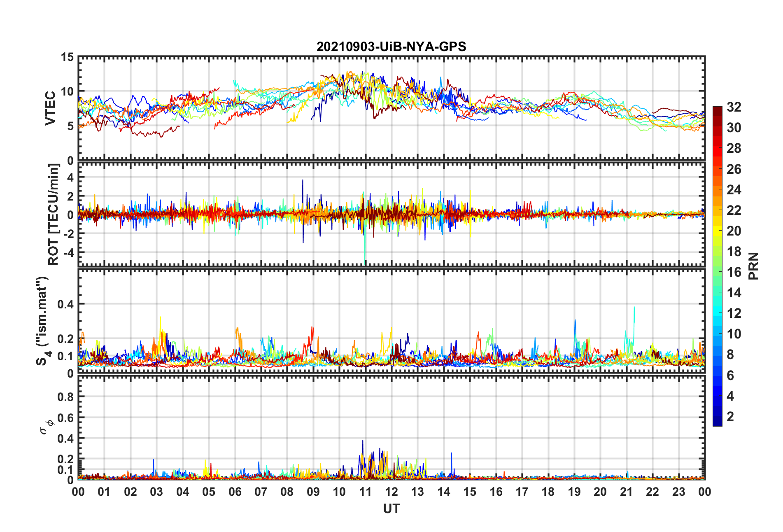Click colorbar tick label 2
Image resolution: width=783 pixels, height=532 pixels.
coord(730,417)
